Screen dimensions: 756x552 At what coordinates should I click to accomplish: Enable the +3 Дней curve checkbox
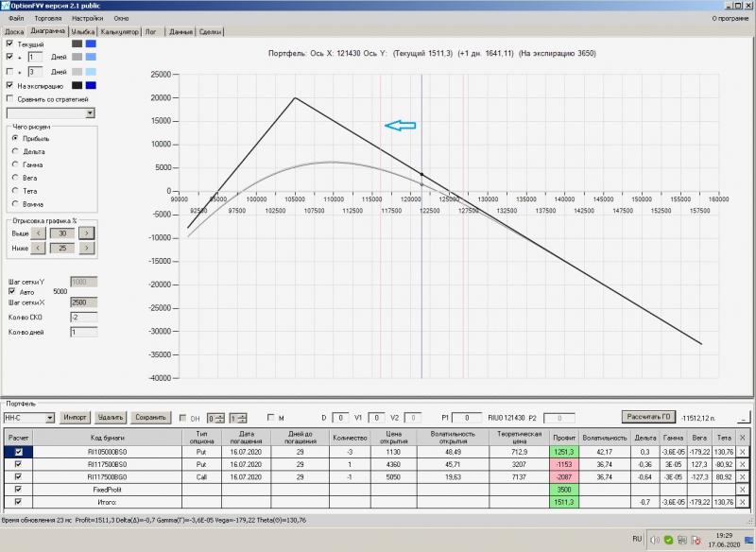click(9, 71)
